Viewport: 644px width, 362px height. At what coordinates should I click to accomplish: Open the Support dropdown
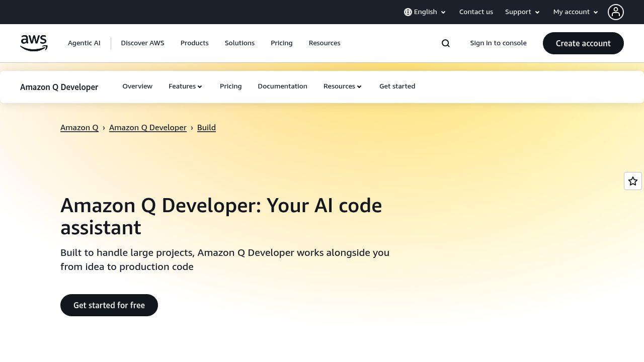click(522, 12)
